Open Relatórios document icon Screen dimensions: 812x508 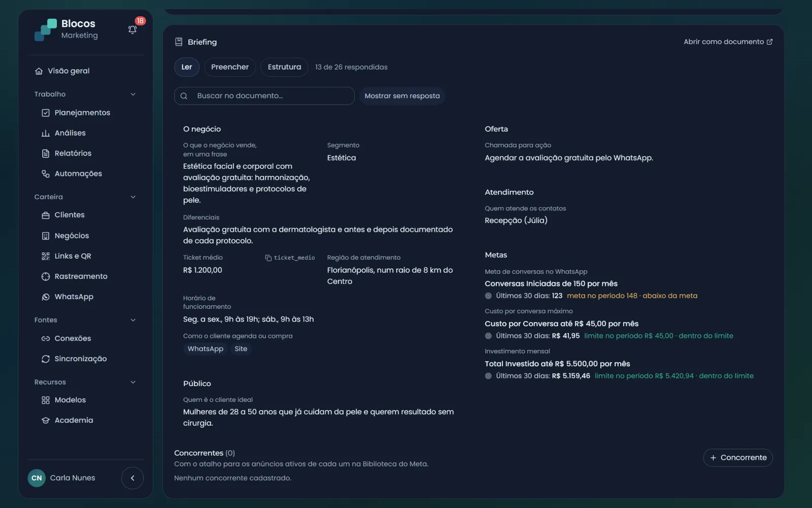(46, 153)
